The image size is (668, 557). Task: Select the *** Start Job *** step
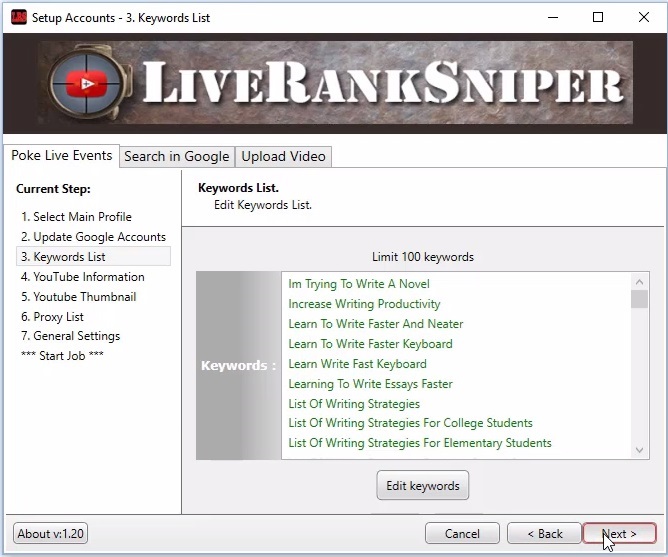62,355
